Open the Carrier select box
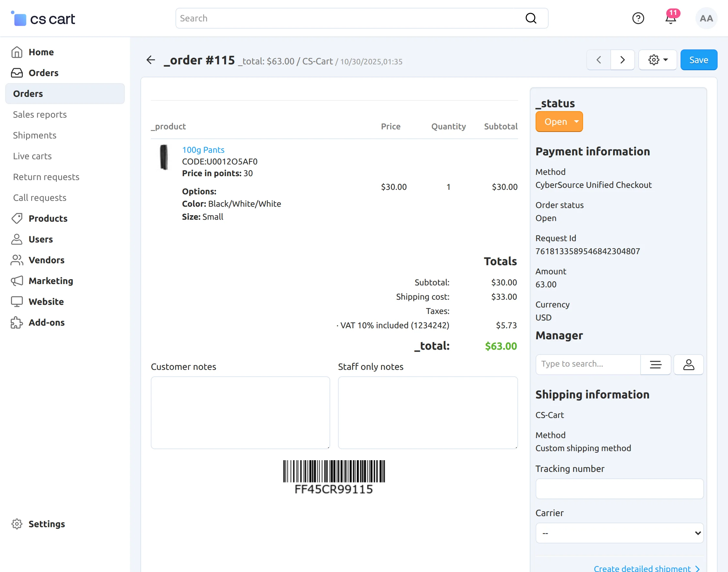This screenshot has height=572, width=728. click(619, 533)
